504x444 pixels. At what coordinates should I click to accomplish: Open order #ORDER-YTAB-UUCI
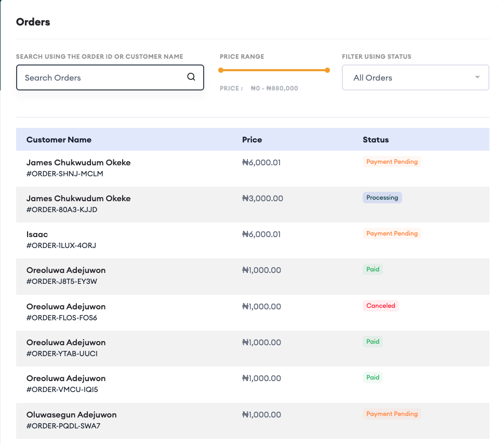coord(62,354)
